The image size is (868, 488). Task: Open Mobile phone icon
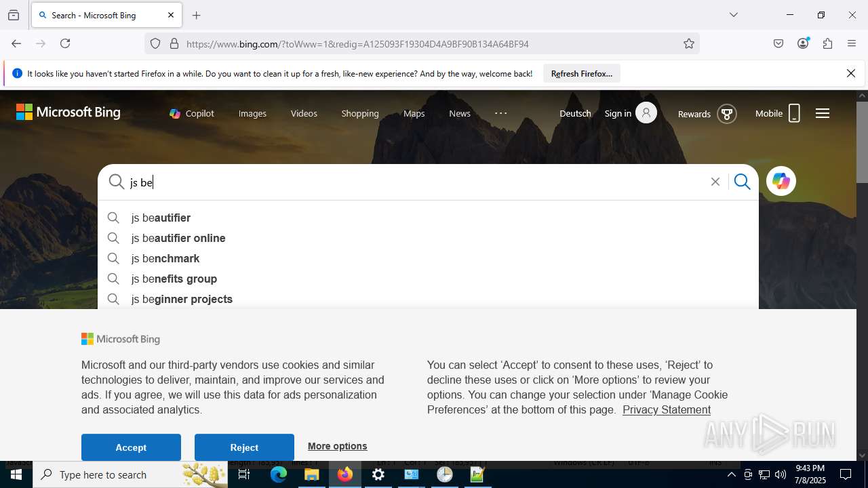(794, 113)
